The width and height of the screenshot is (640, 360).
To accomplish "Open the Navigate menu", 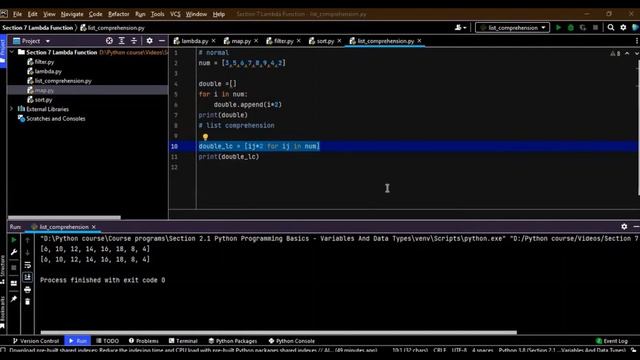I will (72, 14).
